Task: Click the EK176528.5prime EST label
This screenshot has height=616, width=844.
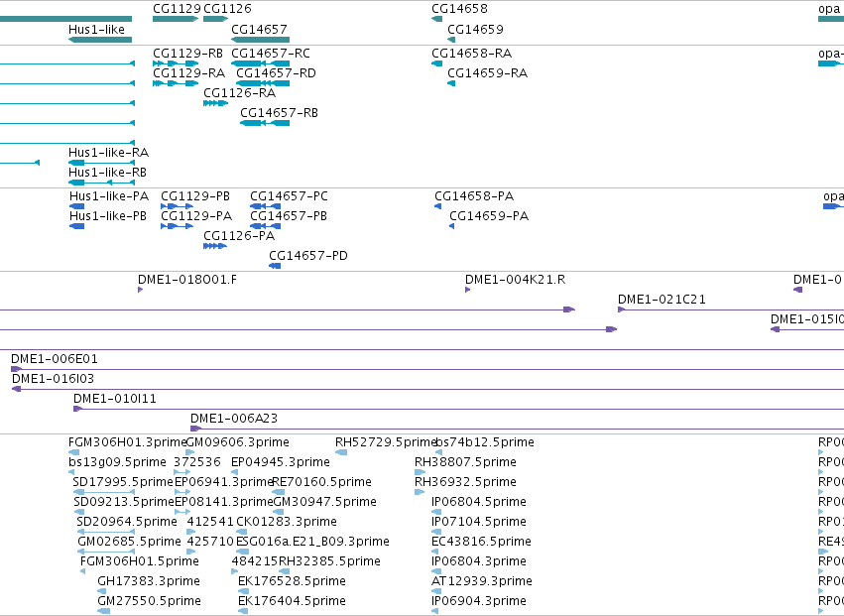Action: 292,581
